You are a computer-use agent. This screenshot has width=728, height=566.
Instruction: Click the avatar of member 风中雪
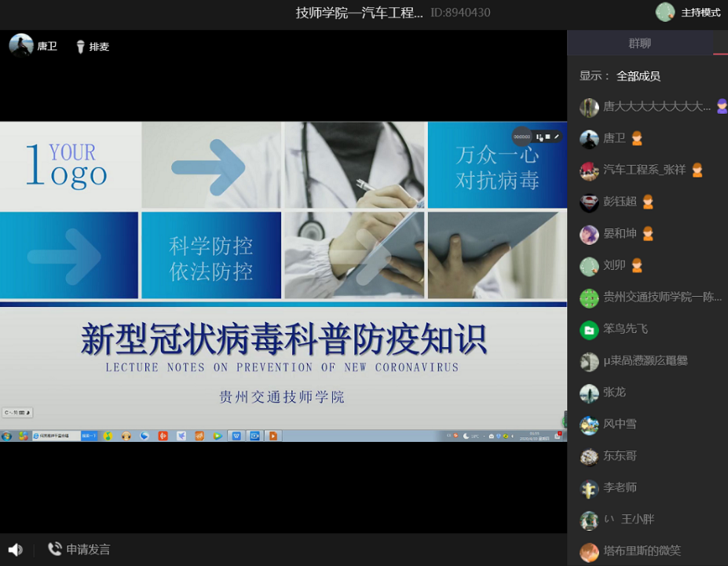pyautogui.click(x=589, y=425)
